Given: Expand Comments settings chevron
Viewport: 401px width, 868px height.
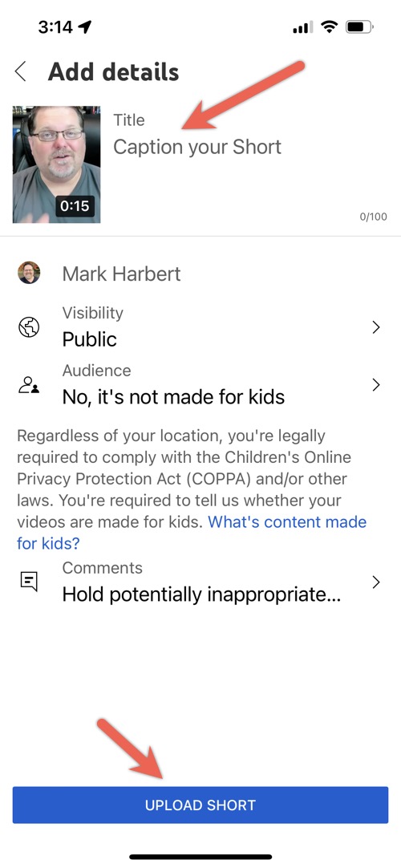Looking at the screenshot, I should (x=376, y=582).
